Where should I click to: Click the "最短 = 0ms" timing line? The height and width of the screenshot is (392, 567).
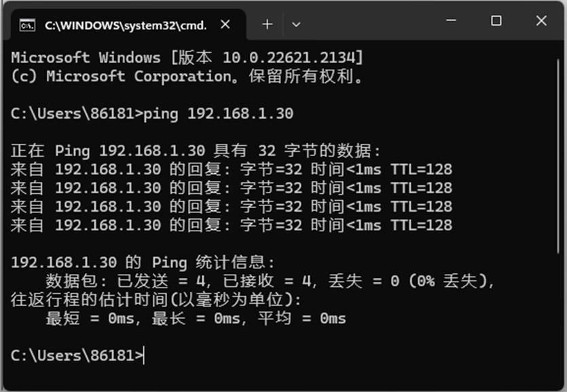[196, 319]
